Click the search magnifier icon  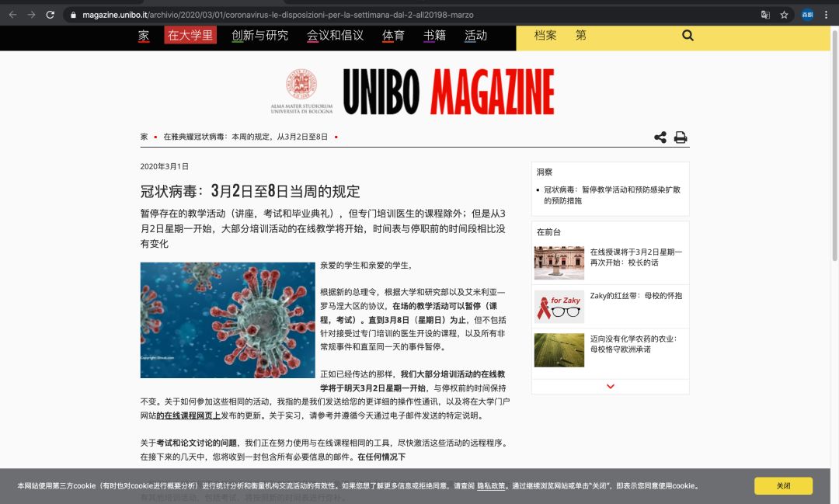(x=688, y=35)
